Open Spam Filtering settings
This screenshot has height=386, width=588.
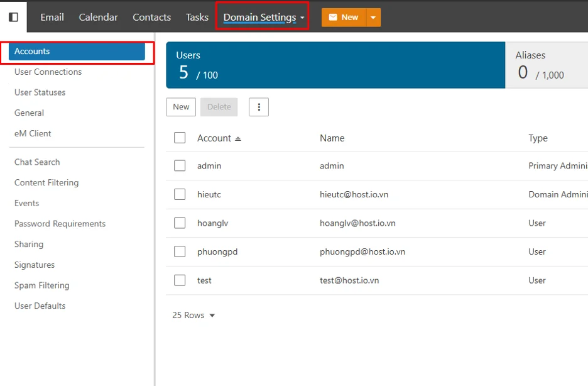42,285
